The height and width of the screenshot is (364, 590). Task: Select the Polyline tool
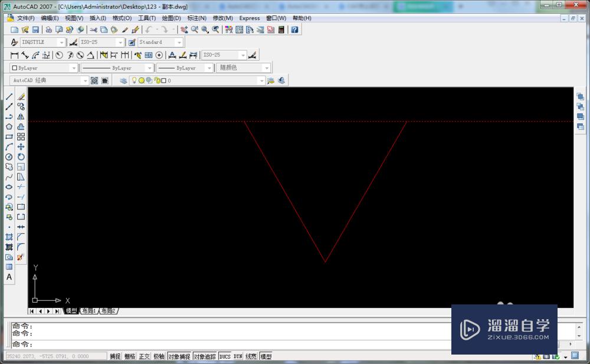click(9, 116)
